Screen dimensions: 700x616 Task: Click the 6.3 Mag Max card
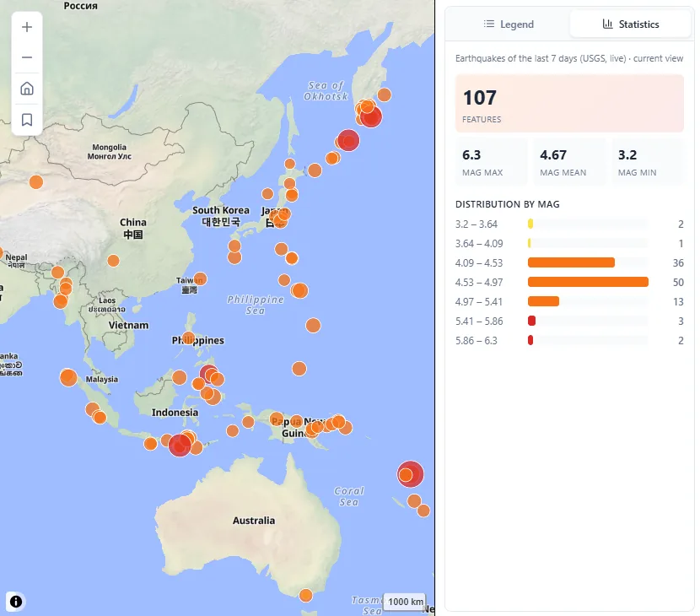tap(491, 162)
